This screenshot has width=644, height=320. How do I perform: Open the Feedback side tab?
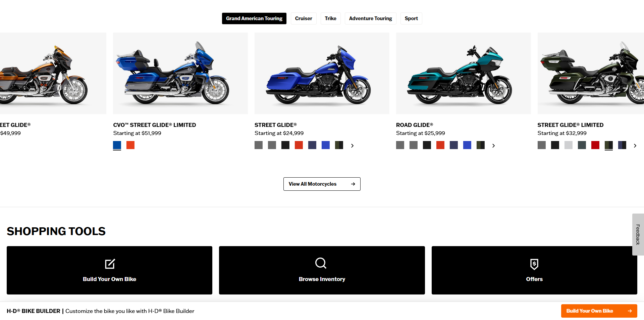coord(638,234)
